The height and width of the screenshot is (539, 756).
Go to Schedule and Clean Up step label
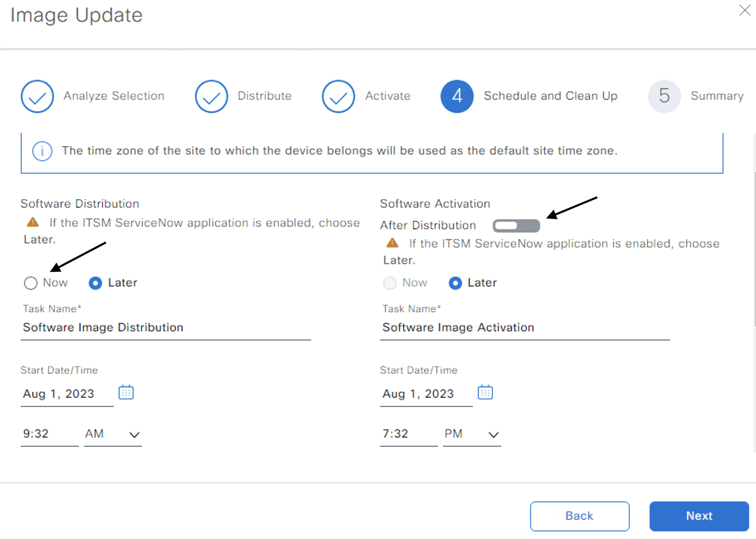click(x=551, y=96)
